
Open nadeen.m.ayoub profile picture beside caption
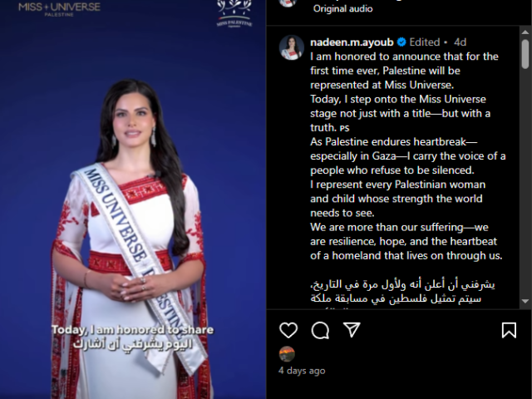[292, 47]
